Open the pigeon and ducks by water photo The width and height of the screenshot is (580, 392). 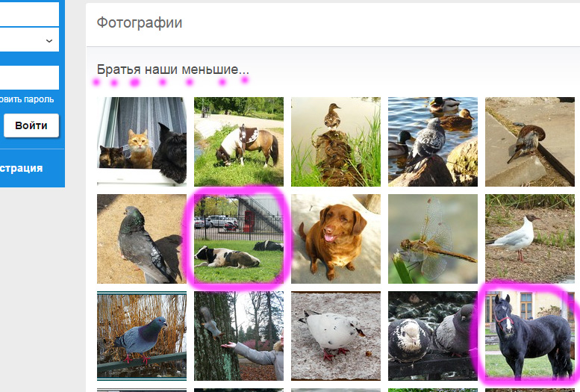pos(433,141)
